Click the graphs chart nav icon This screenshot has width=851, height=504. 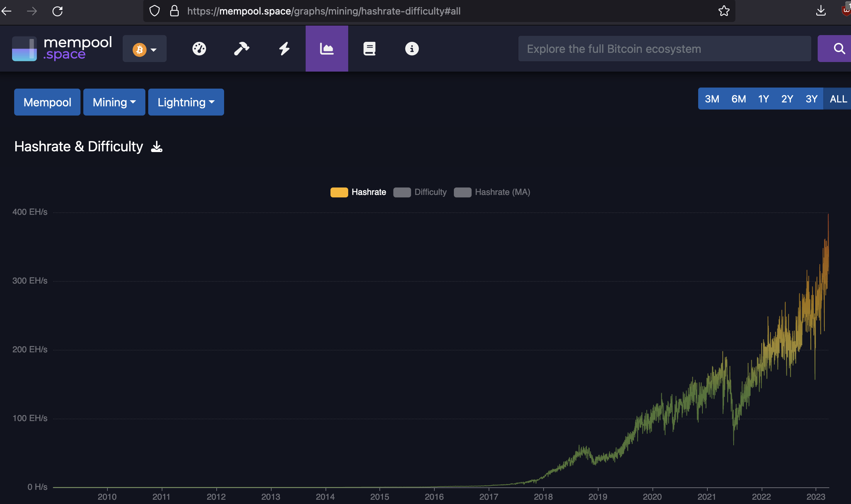(327, 49)
